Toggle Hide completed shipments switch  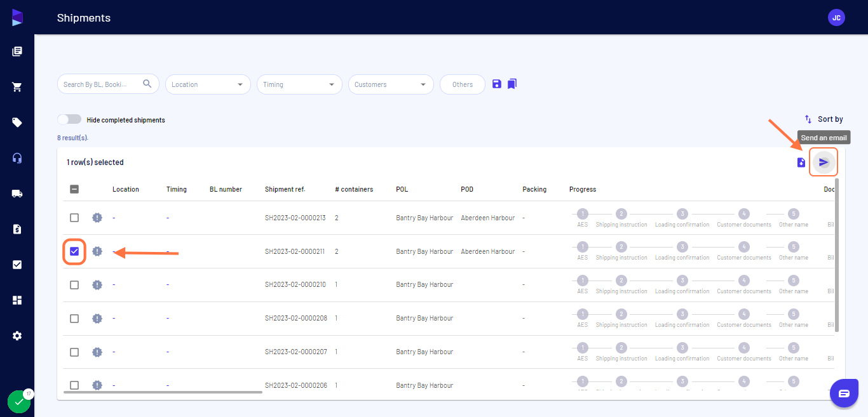click(69, 119)
